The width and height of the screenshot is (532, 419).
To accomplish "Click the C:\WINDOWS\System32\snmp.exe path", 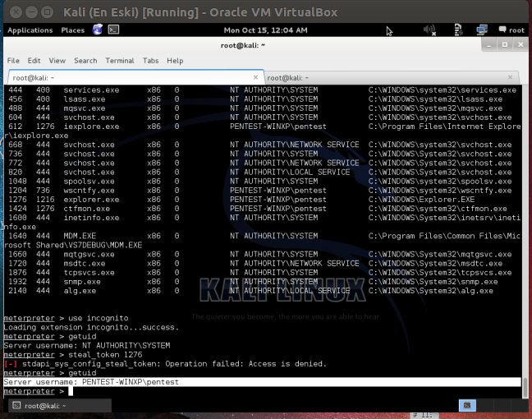I will coord(433,282).
